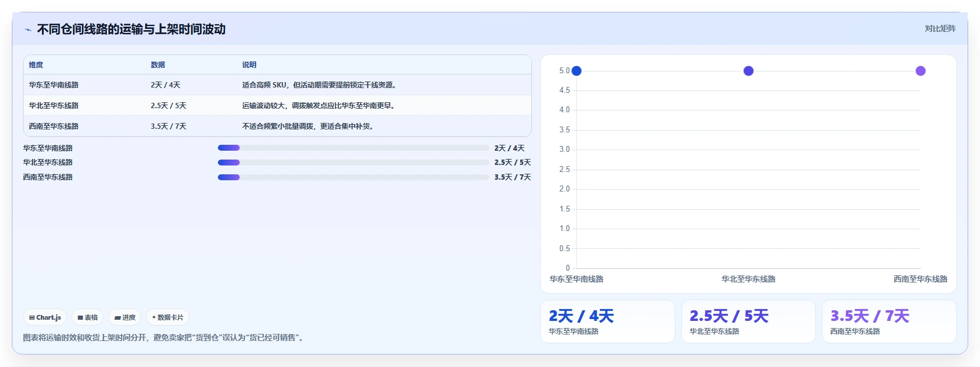980x367 pixels.
Task: Click table value 2.5天 / 5天
Action: coord(168,106)
